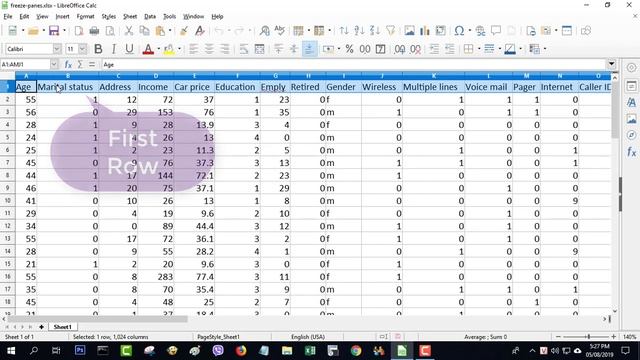Click the Save document icon
Viewport: 640px width, 360px height.
[x=53, y=31]
